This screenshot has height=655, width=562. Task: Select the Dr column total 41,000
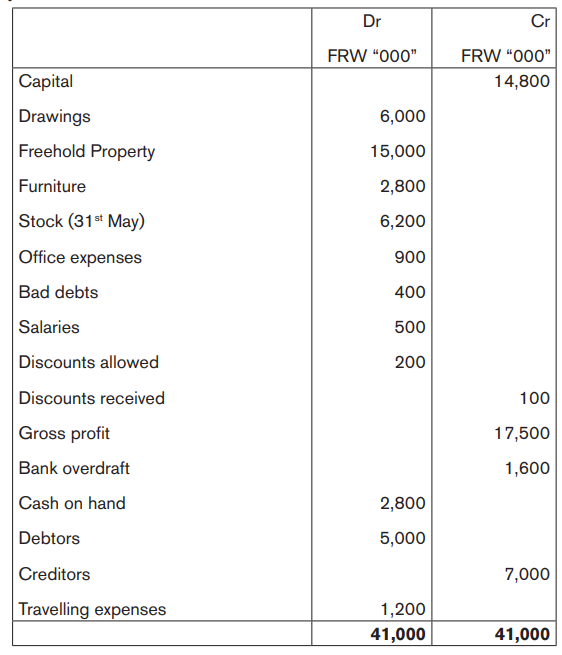click(x=398, y=635)
